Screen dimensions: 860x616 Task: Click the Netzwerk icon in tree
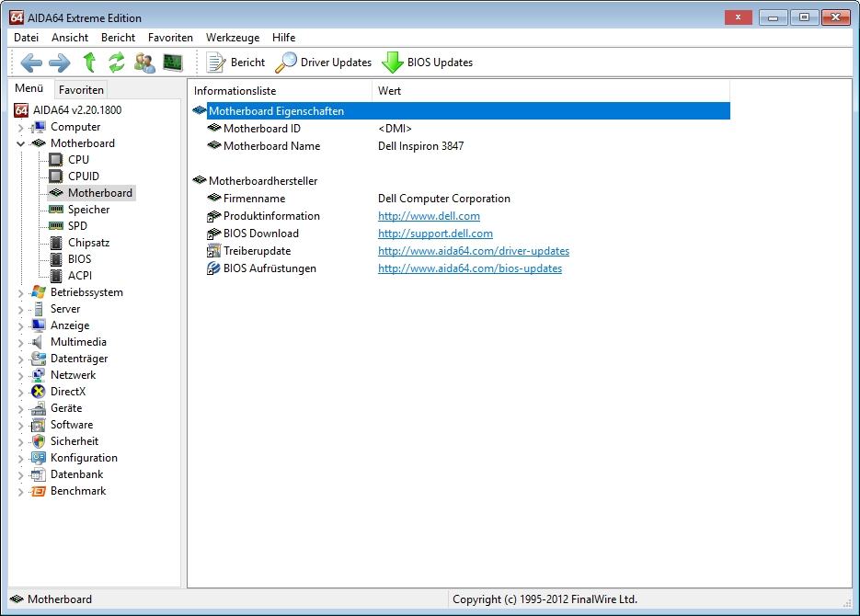point(39,375)
